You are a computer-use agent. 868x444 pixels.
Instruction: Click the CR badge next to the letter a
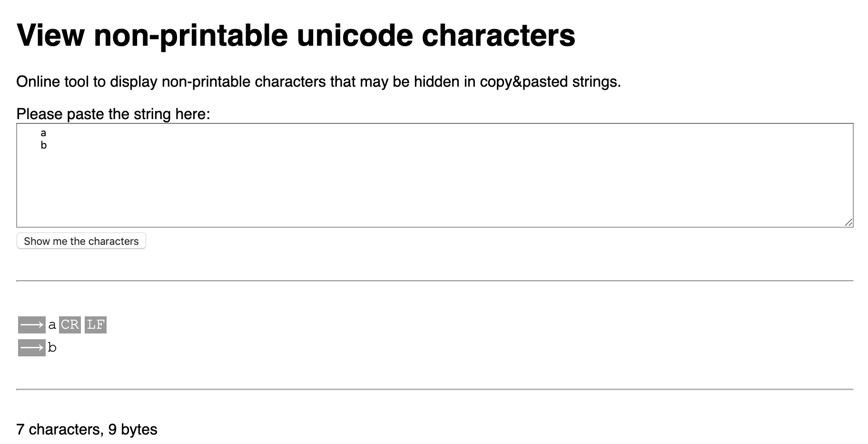pos(70,324)
